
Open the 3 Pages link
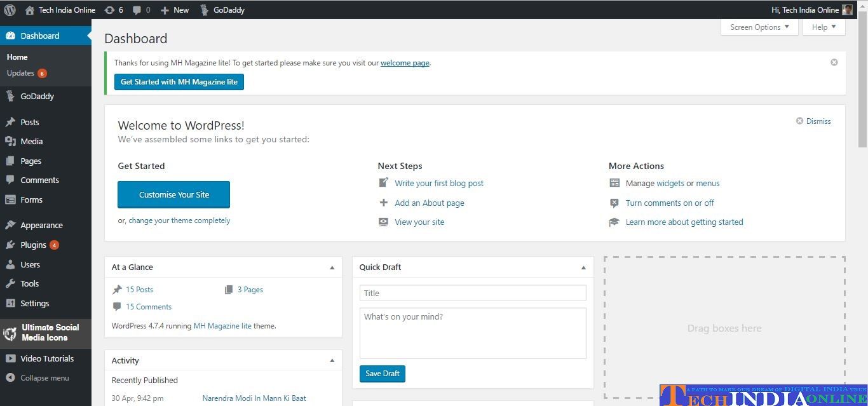point(250,290)
